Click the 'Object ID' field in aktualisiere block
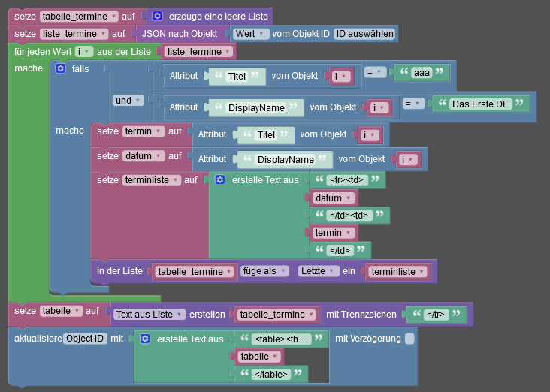Viewport: 550px width, 392px height. click(x=85, y=339)
